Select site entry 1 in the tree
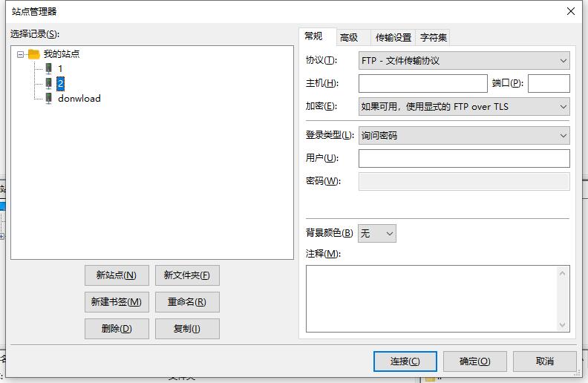 click(60, 68)
